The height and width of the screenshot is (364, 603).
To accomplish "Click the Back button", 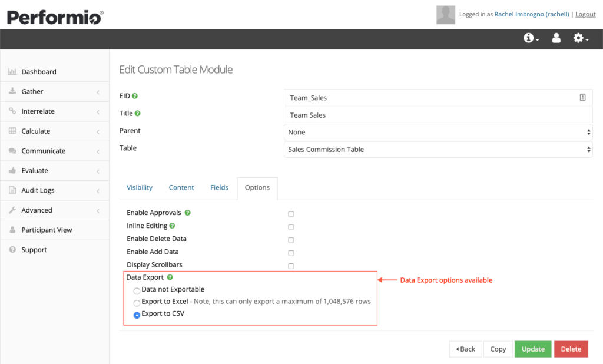I will click(465, 349).
